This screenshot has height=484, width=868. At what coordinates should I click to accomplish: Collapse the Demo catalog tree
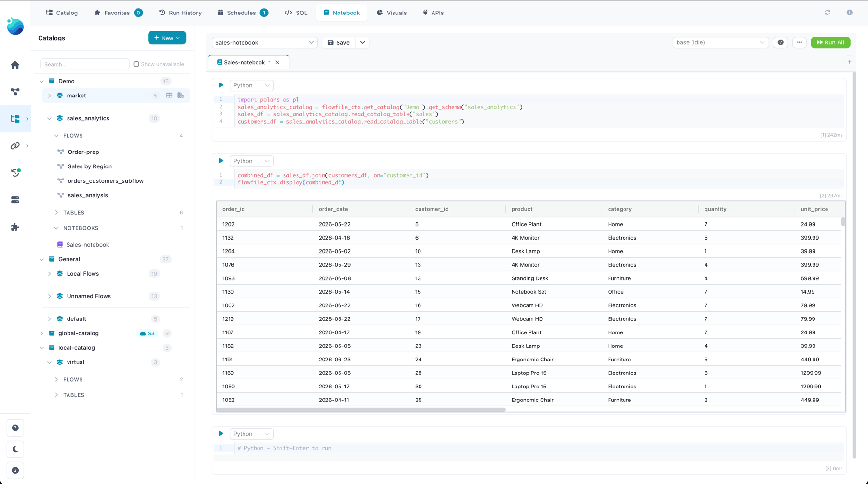41,81
